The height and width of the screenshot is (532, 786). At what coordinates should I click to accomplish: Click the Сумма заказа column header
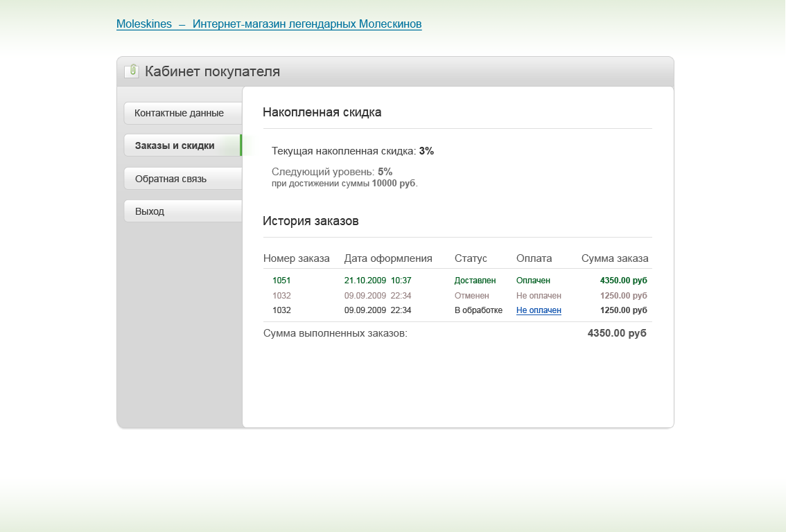click(615, 258)
